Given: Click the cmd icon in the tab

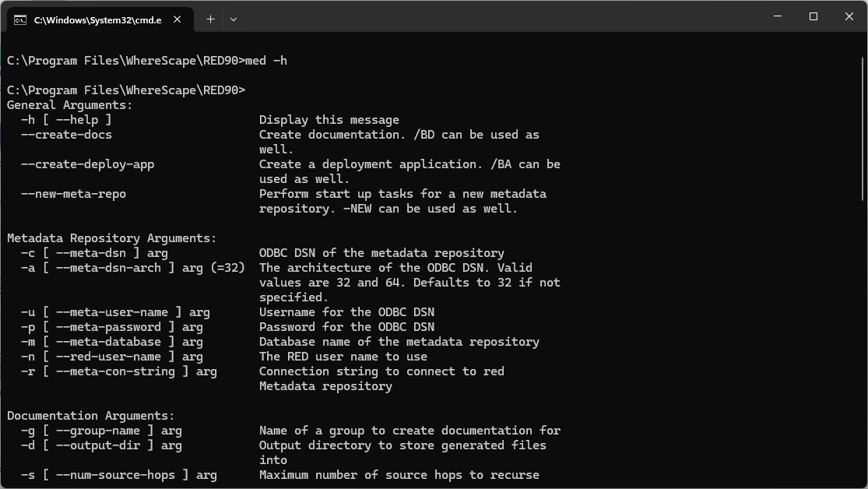Looking at the screenshot, I should coord(20,19).
